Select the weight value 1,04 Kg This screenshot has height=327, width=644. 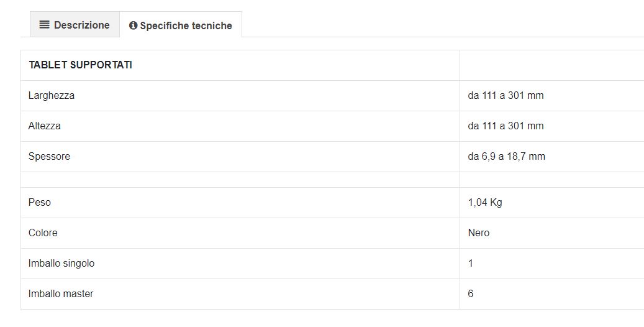(x=485, y=203)
